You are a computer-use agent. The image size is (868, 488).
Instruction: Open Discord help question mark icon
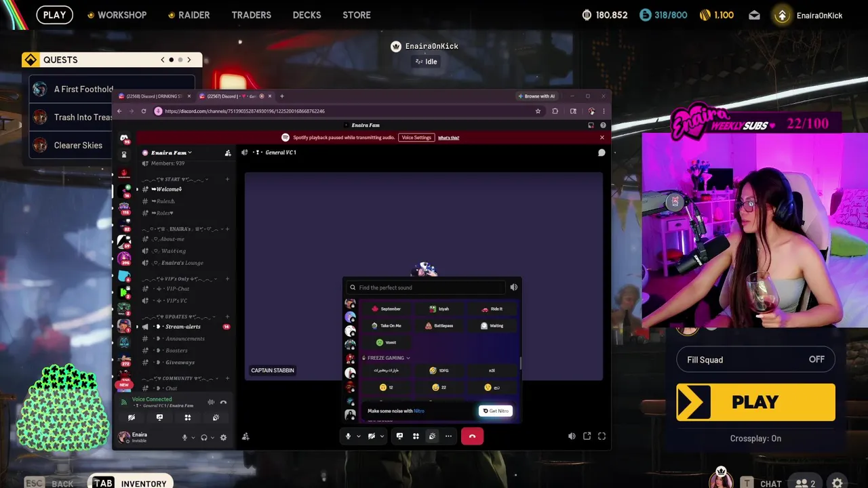pyautogui.click(x=601, y=125)
